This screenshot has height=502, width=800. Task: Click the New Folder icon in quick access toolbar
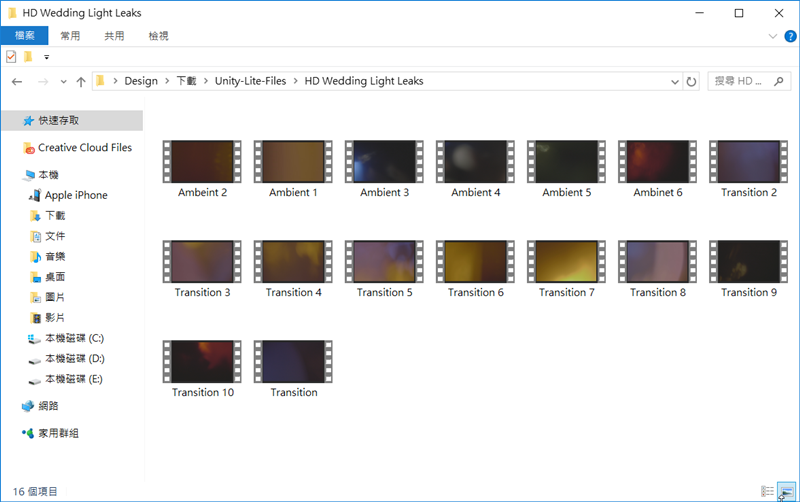28,57
